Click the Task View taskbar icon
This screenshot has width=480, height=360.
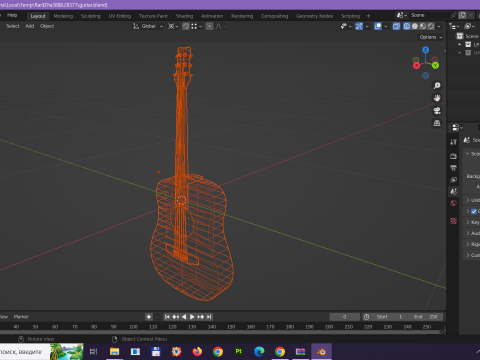(x=94, y=352)
